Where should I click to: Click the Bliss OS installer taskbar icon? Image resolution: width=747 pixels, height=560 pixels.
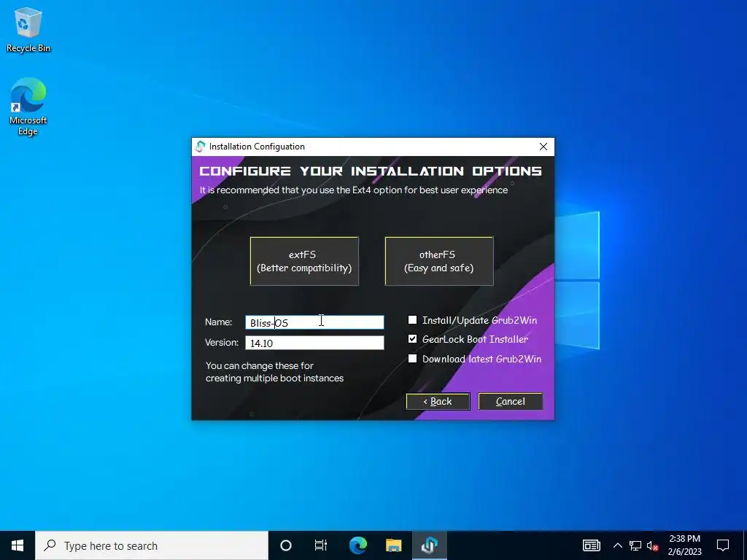[x=429, y=545]
